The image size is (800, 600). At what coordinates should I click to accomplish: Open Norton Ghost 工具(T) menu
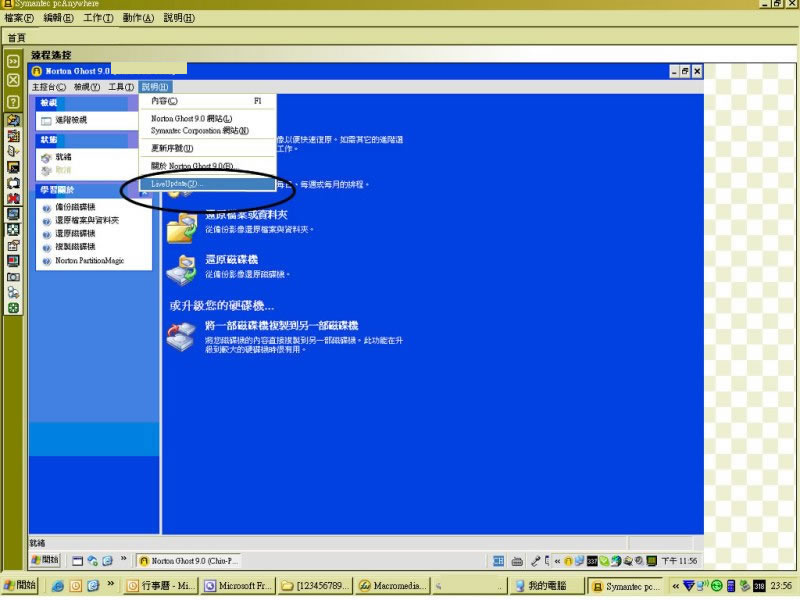tap(121, 87)
